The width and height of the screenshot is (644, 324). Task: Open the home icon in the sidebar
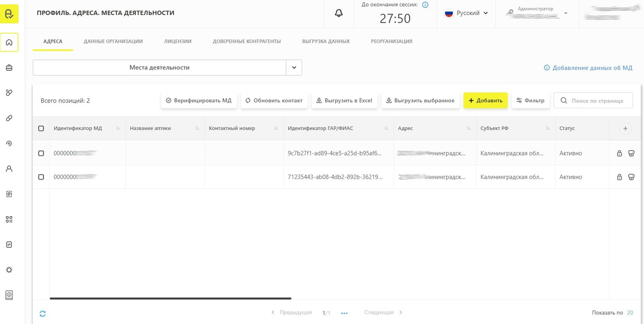[x=9, y=42]
